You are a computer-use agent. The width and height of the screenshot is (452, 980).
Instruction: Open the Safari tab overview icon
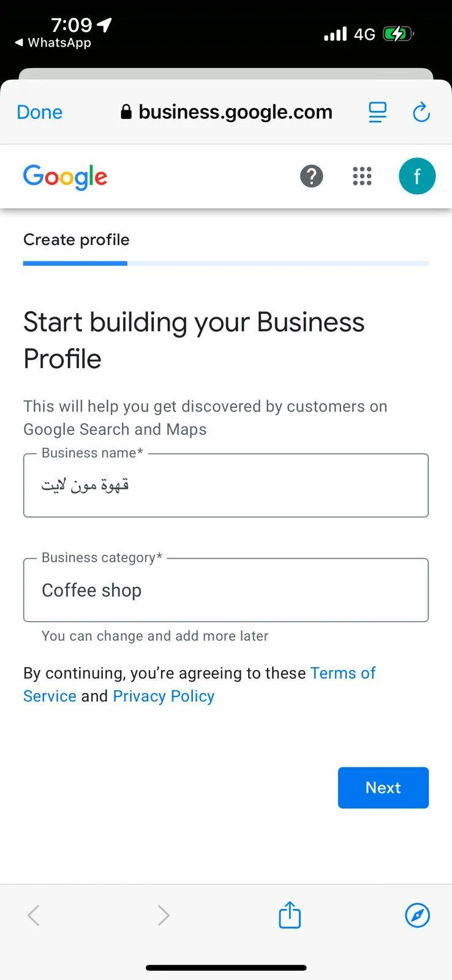point(377,112)
